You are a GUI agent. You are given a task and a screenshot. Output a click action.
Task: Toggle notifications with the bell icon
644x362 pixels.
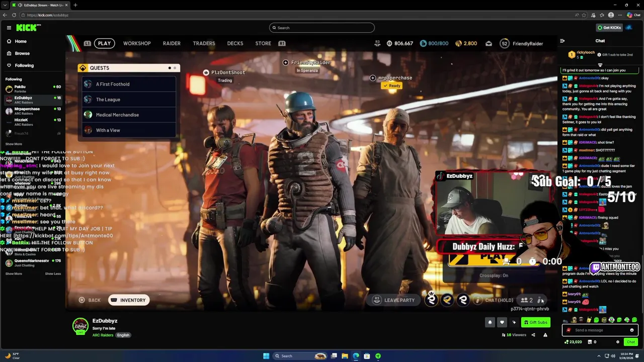(x=490, y=322)
